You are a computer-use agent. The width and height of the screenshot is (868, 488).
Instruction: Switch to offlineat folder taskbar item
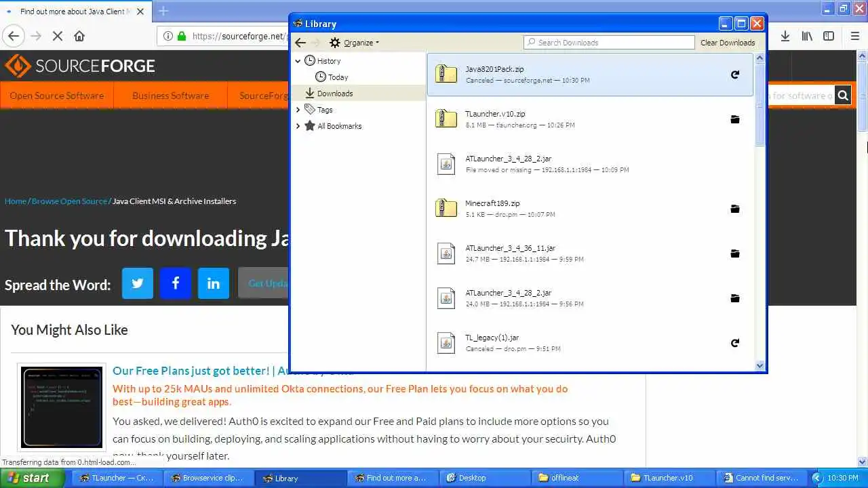click(577, 478)
